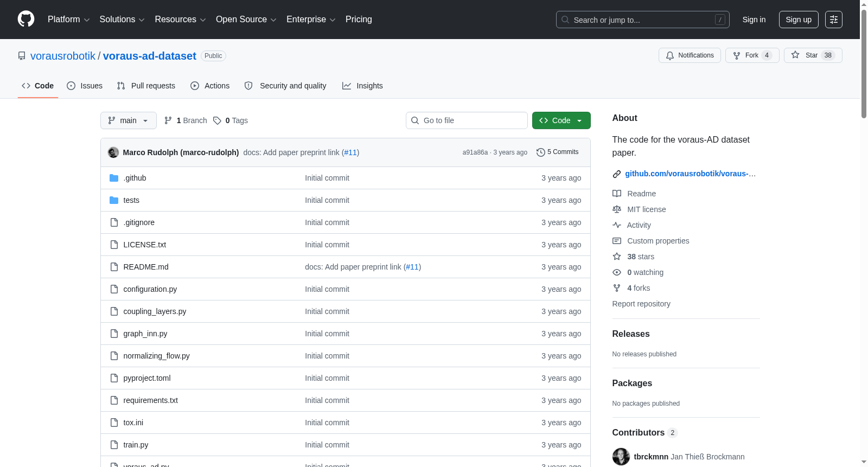Switch to the Issues tab

(x=85, y=86)
